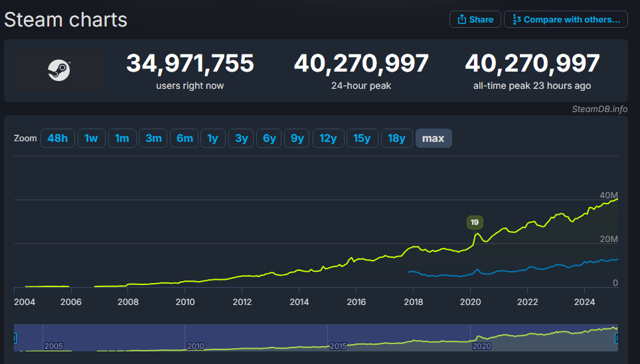This screenshot has height=364, width=640.
Task: Click the 34,971,755 users right now value
Action: (x=190, y=64)
